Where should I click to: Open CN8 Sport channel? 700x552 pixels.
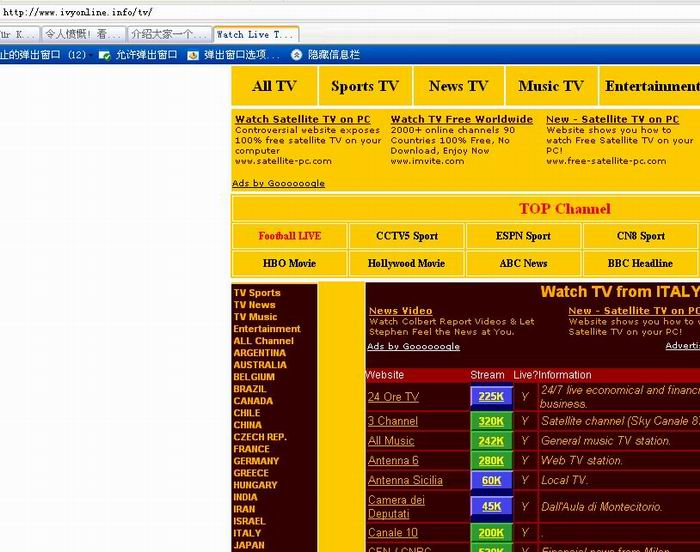pos(641,236)
